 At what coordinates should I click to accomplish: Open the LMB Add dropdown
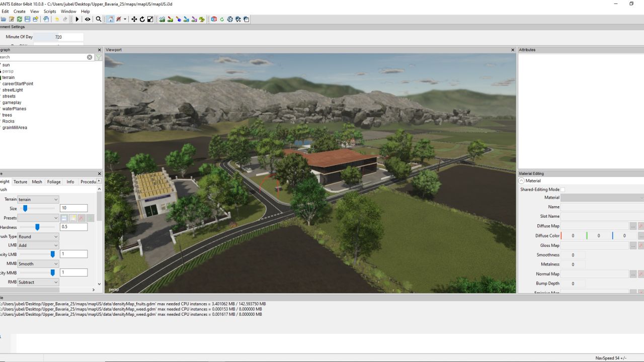[x=38, y=245]
